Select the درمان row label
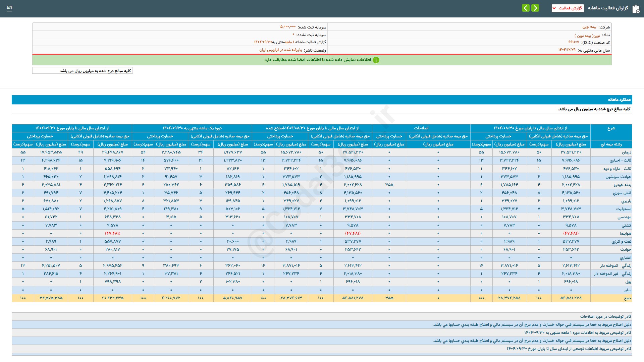The height and width of the screenshot is (362, 644). point(626,152)
